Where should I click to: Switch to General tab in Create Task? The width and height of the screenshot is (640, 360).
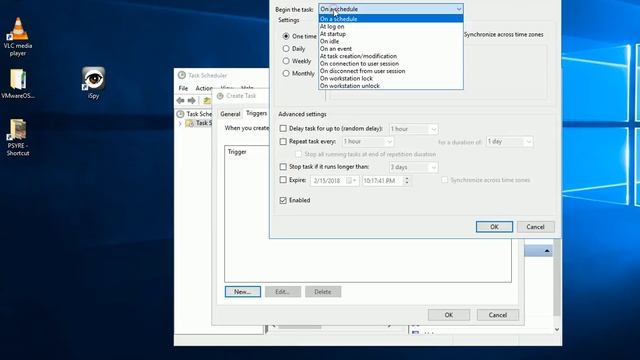point(230,114)
